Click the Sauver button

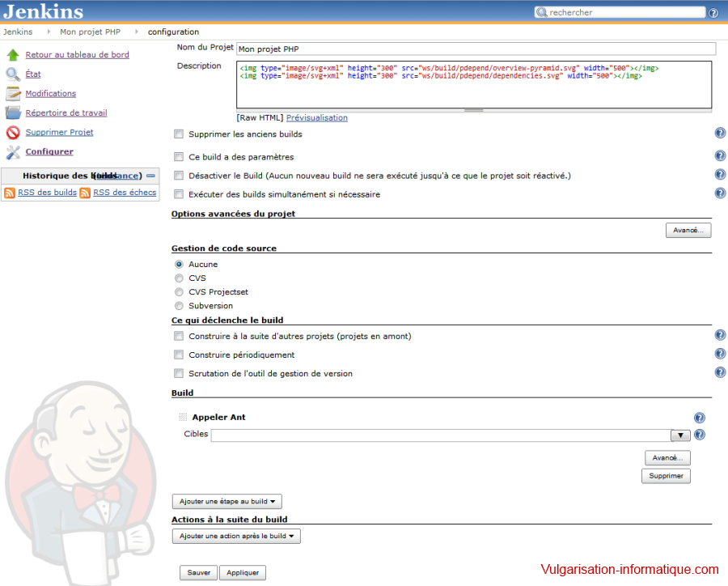tap(198, 573)
